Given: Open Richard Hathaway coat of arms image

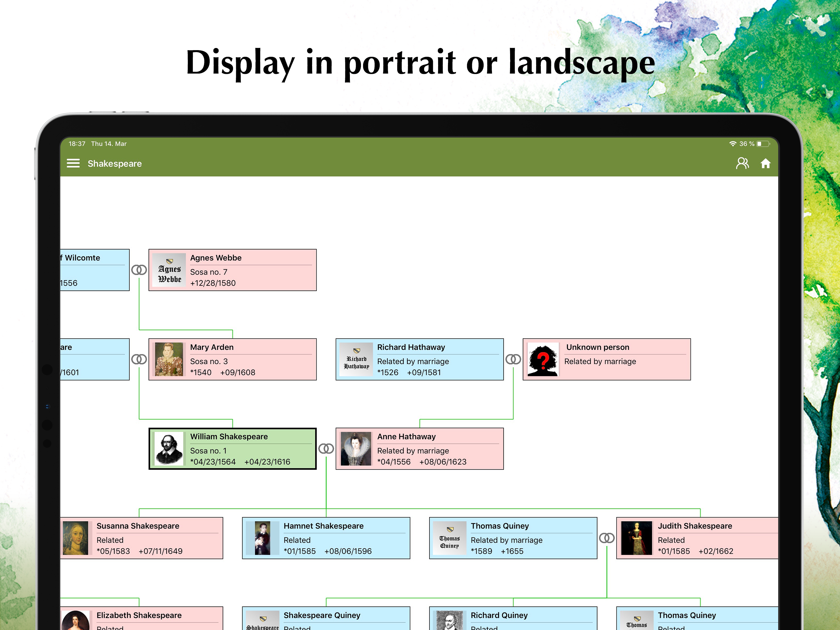Looking at the screenshot, I should [x=356, y=359].
